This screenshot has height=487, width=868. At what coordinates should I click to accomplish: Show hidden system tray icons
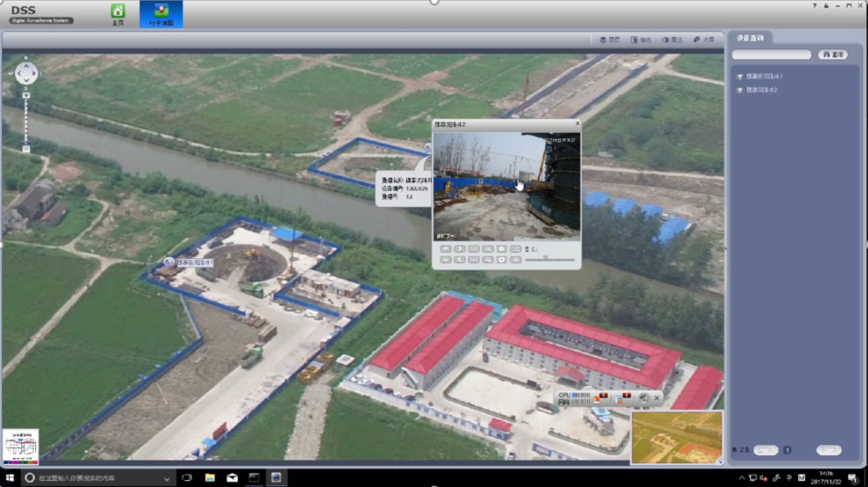742,477
